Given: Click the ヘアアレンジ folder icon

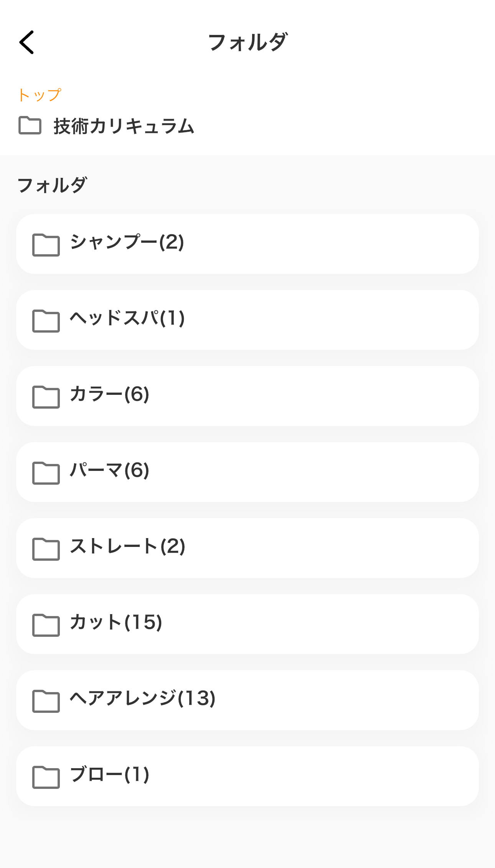Looking at the screenshot, I should point(46,701).
